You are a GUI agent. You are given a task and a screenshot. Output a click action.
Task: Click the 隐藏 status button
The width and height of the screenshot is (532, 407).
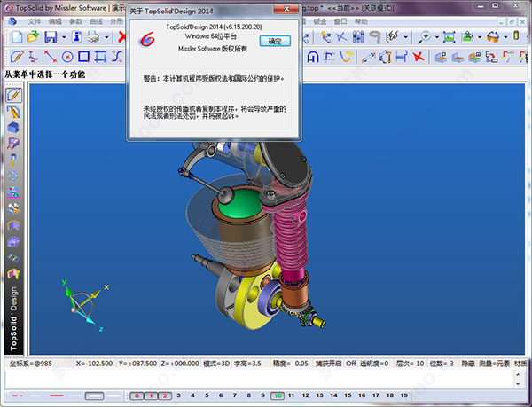[x=468, y=364]
